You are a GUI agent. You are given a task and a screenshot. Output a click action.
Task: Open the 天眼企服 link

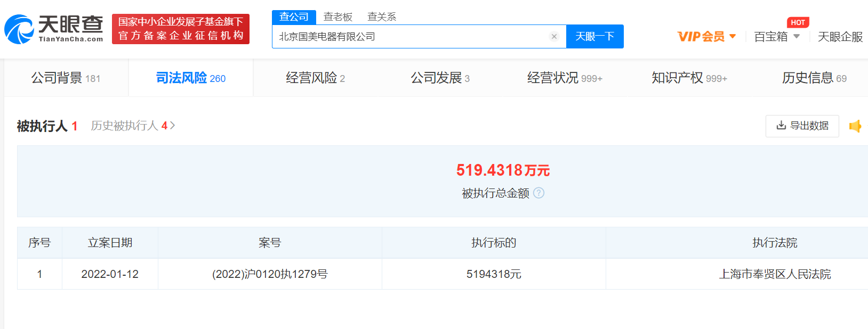pyautogui.click(x=840, y=37)
